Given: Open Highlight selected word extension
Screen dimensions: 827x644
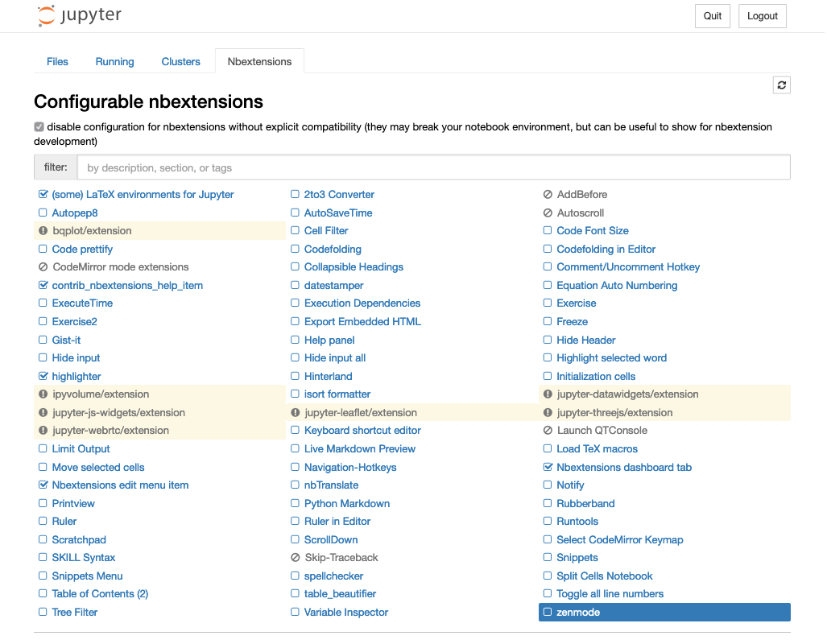Looking at the screenshot, I should click(611, 358).
